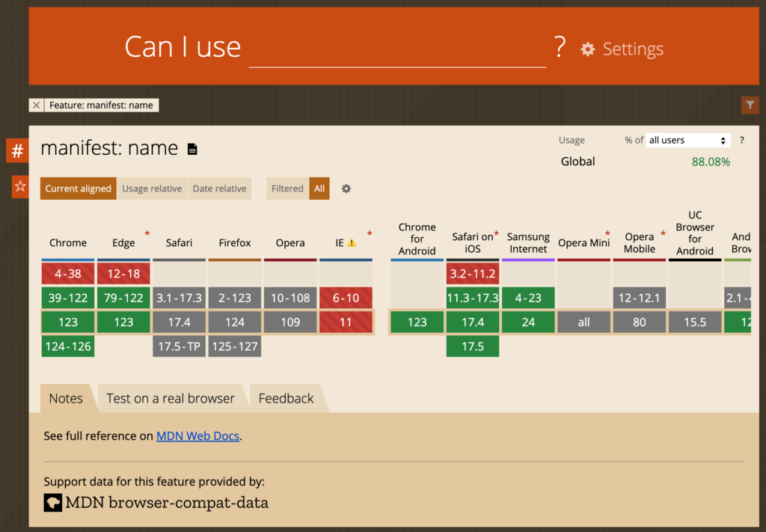
Task: Click the usage help question mark
Action: [x=741, y=140]
